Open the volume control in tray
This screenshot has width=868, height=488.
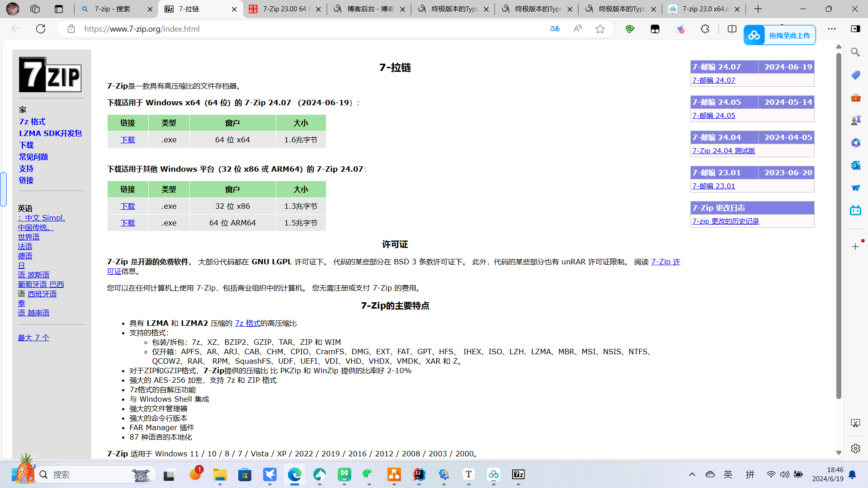(x=784, y=474)
